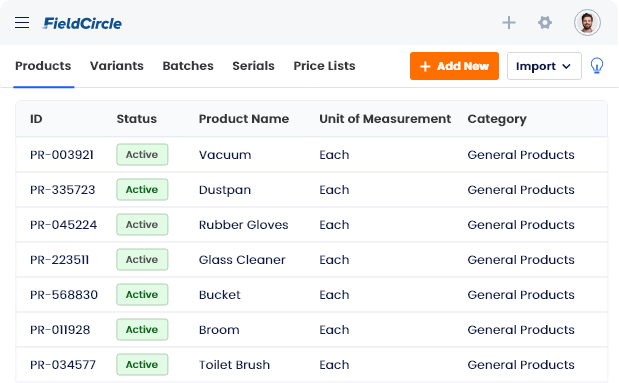619x383 pixels.
Task: Click the Active badge for Bucket
Action: pos(142,295)
